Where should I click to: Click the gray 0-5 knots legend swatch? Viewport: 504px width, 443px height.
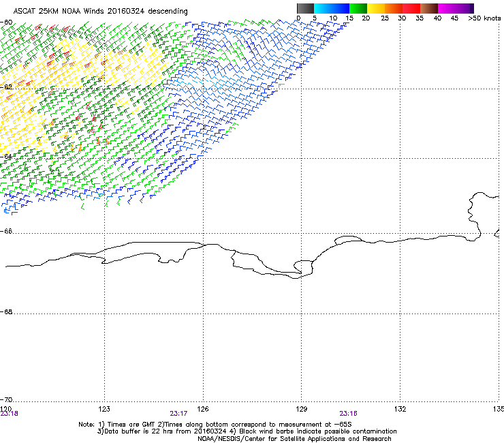click(x=305, y=8)
